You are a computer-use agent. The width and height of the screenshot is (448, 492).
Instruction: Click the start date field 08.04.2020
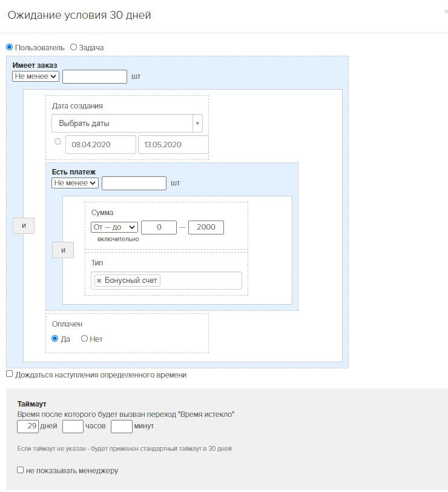pos(100,145)
